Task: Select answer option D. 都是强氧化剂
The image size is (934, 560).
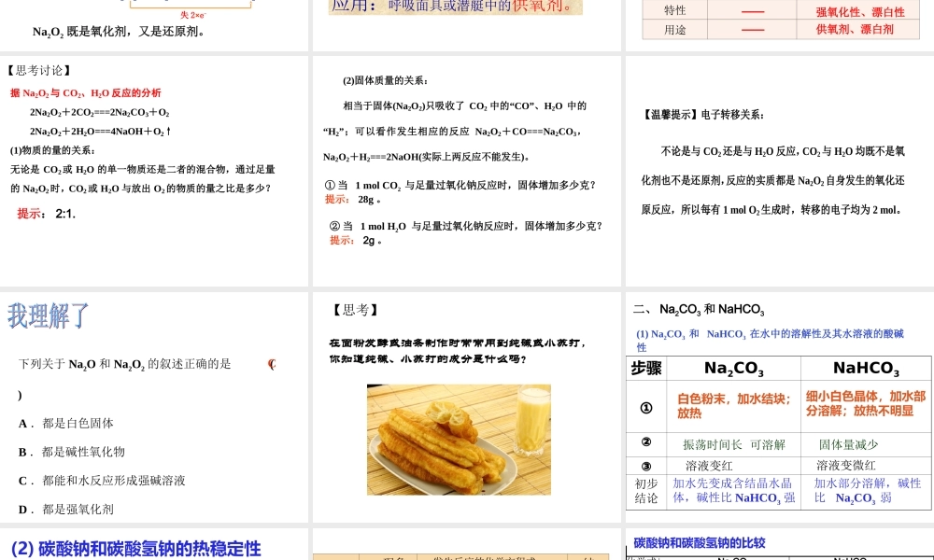Action: [65, 509]
